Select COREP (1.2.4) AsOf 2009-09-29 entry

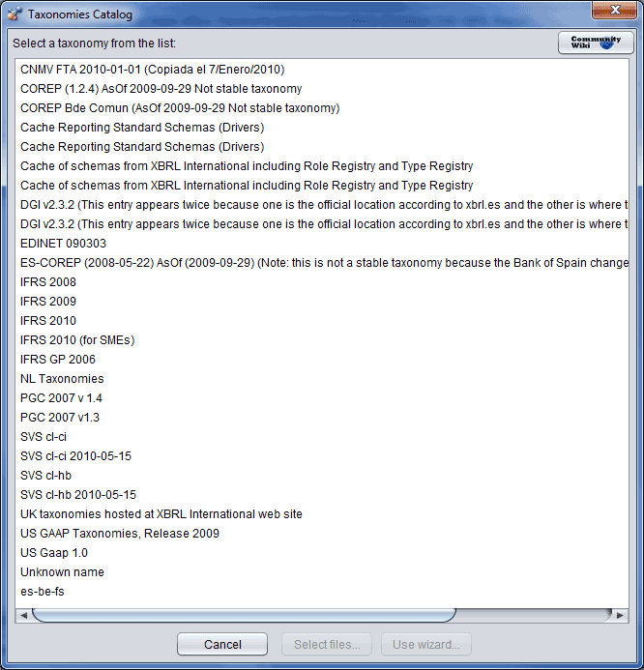321,88
